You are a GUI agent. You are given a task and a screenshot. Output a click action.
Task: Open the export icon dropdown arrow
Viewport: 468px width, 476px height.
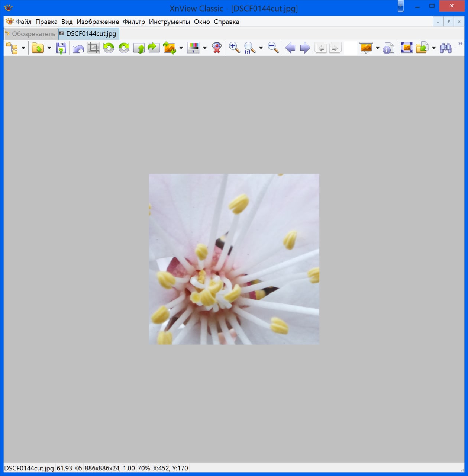[x=434, y=48]
